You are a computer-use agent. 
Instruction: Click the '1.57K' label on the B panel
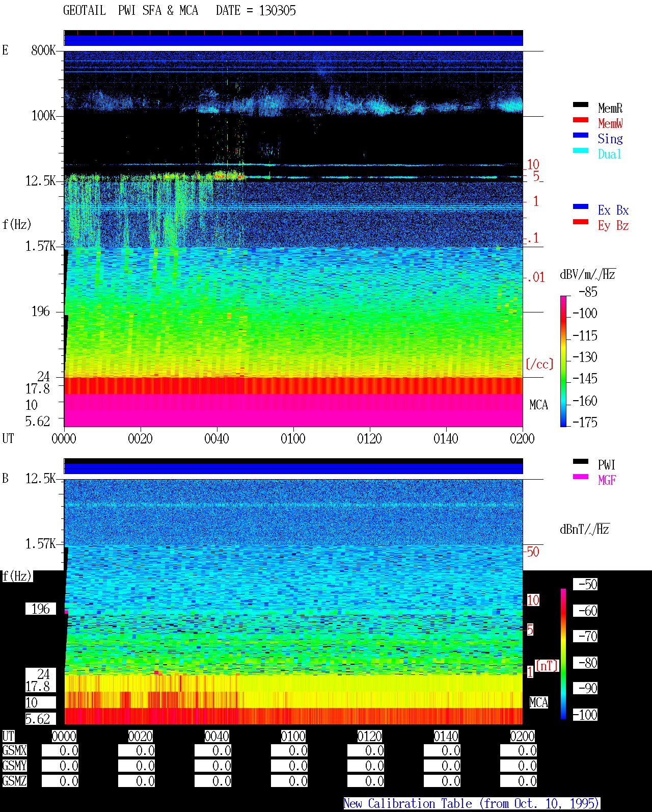coord(41,543)
